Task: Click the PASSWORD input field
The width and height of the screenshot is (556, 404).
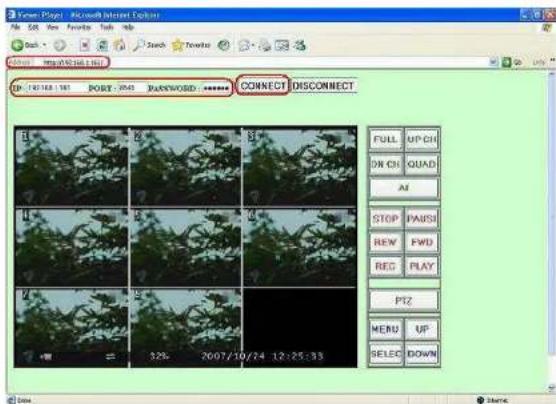Action: pyautogui.click(x=216, y=88)
